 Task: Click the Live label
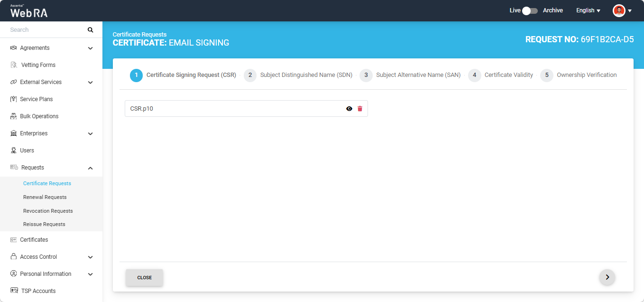(515, 10)
